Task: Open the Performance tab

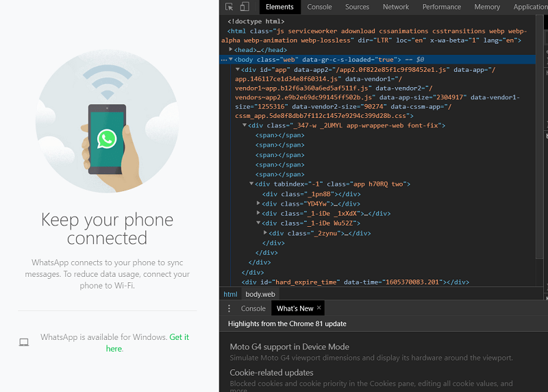Action: tap(441, 7)
